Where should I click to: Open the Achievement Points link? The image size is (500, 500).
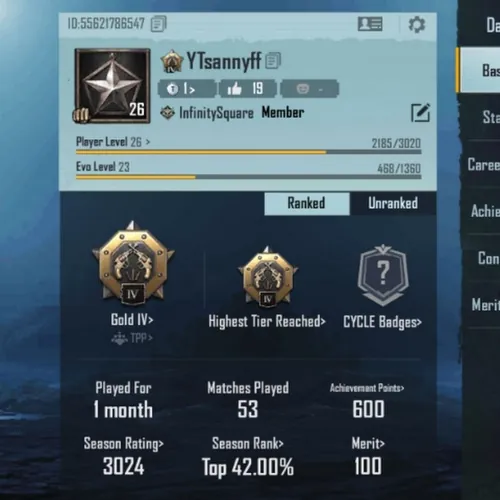[367, 388]
